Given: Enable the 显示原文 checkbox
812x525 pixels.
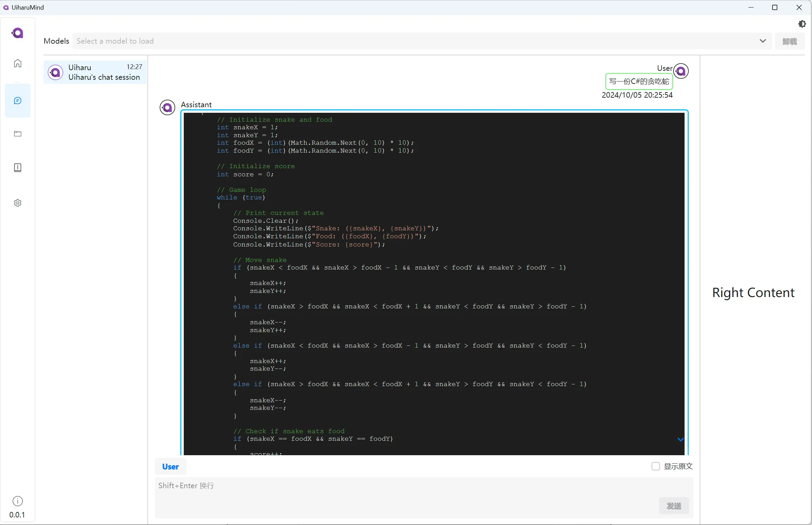Looking at the screenshot, I should pos(655,466).
